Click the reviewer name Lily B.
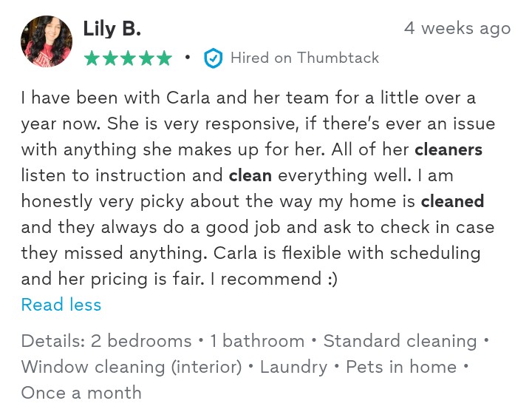The height and width of the screenshot is (412, 532). (112, 29)
